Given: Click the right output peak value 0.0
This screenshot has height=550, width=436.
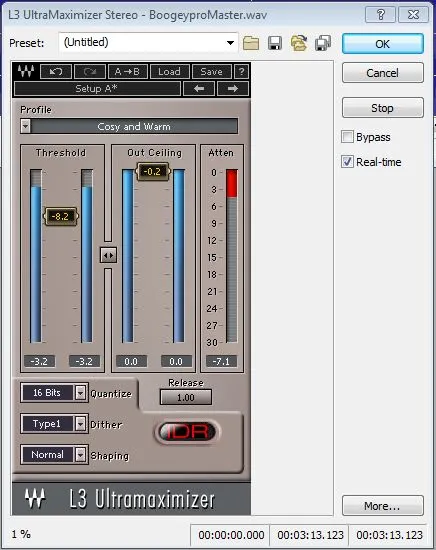Looking at the screenshot, I should click(176, 361).
